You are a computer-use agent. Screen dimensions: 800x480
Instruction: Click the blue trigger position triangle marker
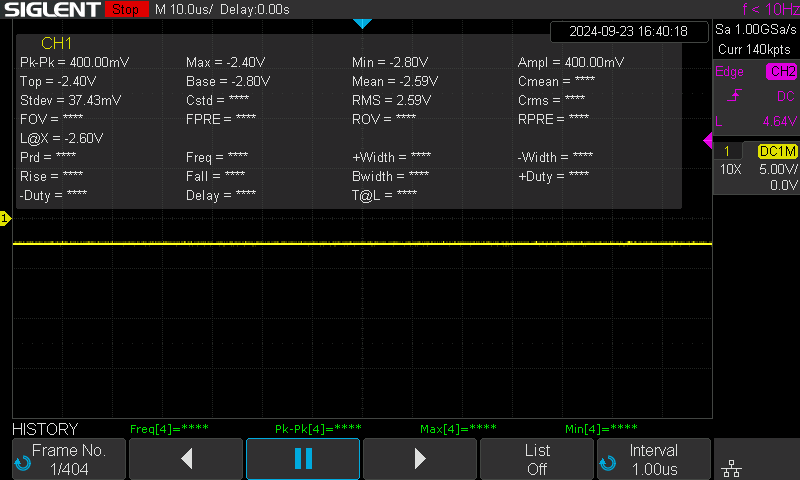(x=362, y=23)
